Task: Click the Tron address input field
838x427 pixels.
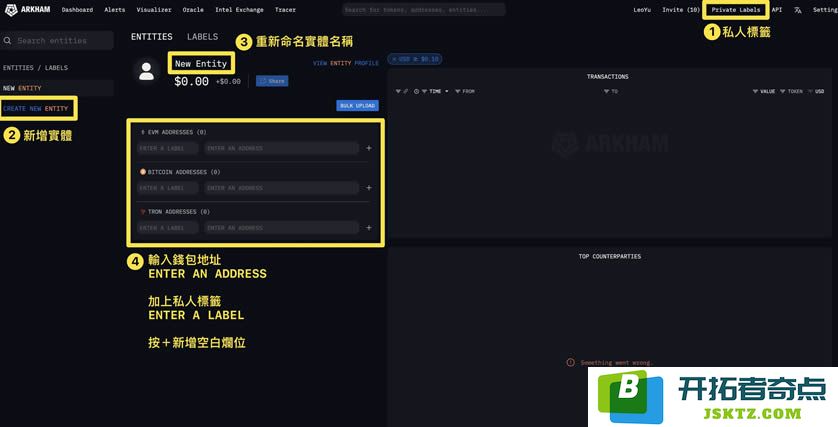Action: click(282, 228)
